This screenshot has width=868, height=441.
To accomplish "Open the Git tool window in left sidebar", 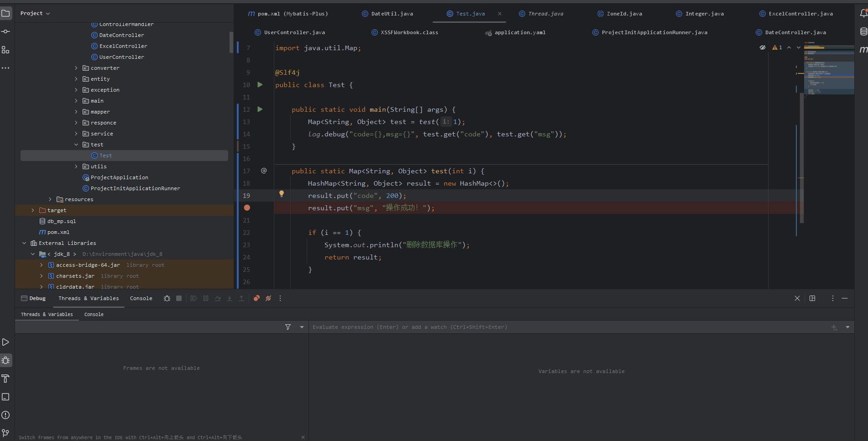I will [x=5, y=433].
